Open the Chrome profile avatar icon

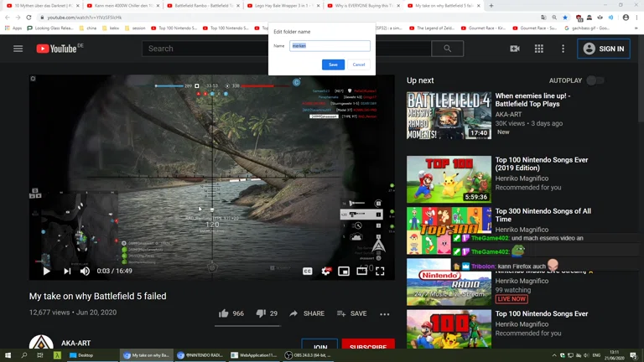(x=626, y=18)
